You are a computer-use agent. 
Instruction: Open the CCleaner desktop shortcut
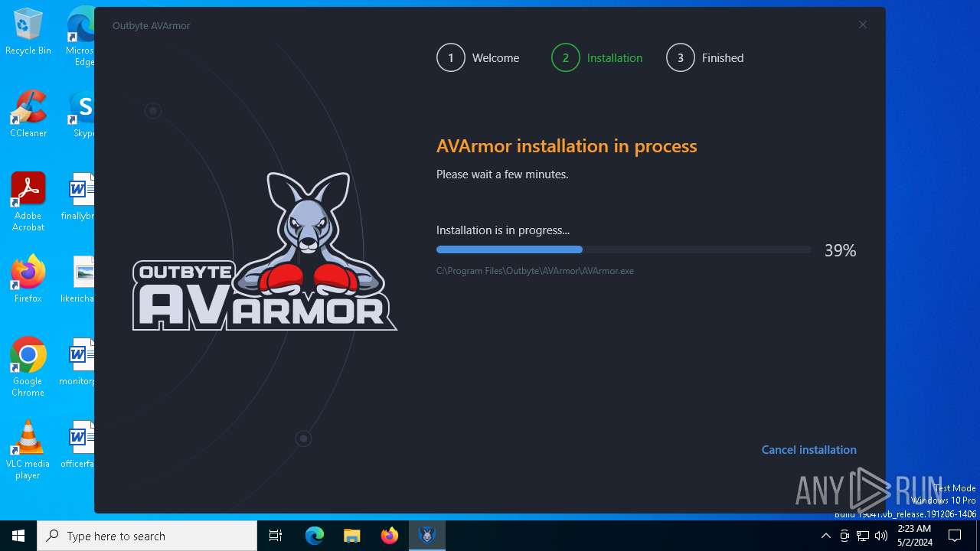(28, 114)
